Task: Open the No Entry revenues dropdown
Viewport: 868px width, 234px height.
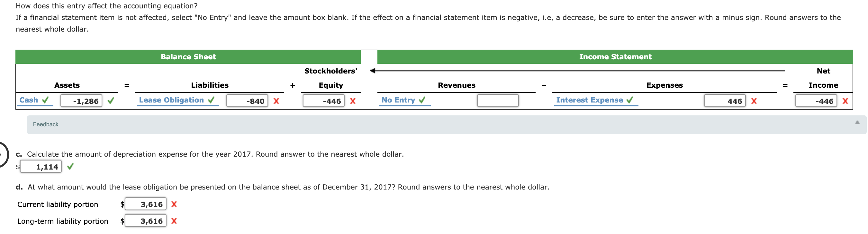Action: tap(398, 100)
